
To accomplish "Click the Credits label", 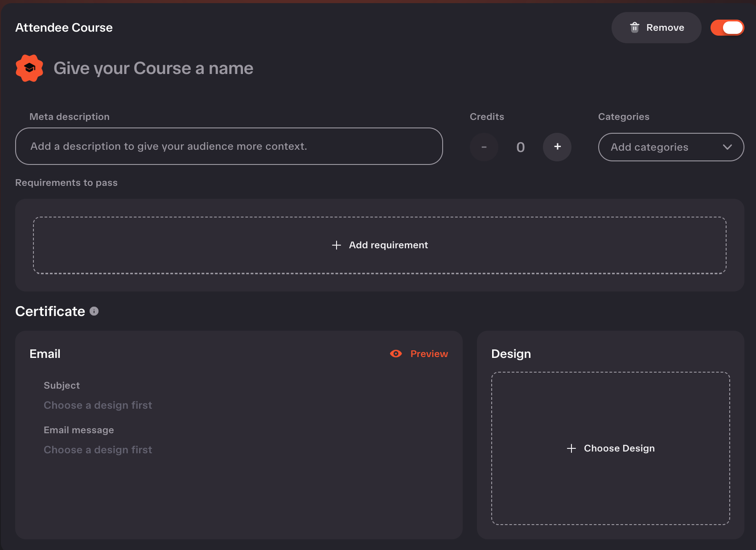I will pos(487,117).
